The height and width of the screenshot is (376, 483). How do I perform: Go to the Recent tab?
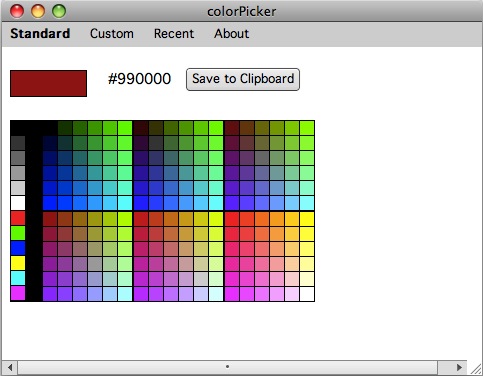tap(174, 34)
